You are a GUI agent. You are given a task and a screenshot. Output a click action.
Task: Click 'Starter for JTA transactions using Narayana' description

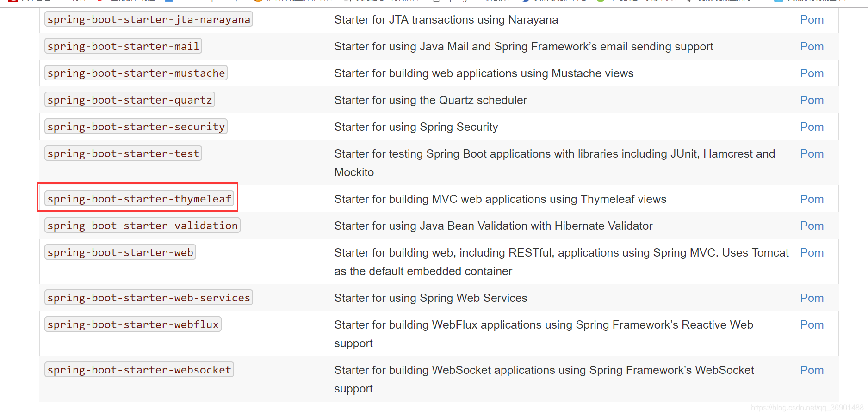point(446,20)
